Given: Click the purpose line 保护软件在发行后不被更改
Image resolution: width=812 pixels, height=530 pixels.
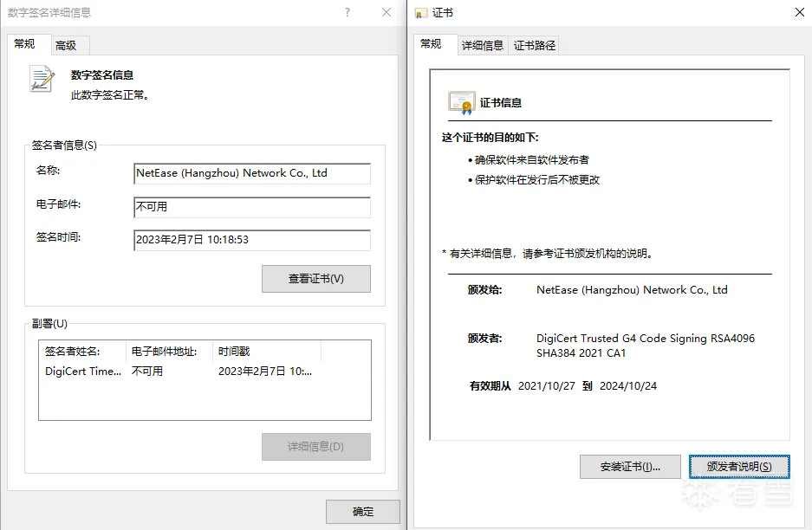Looking at the screenshot, I should (536, 180).
